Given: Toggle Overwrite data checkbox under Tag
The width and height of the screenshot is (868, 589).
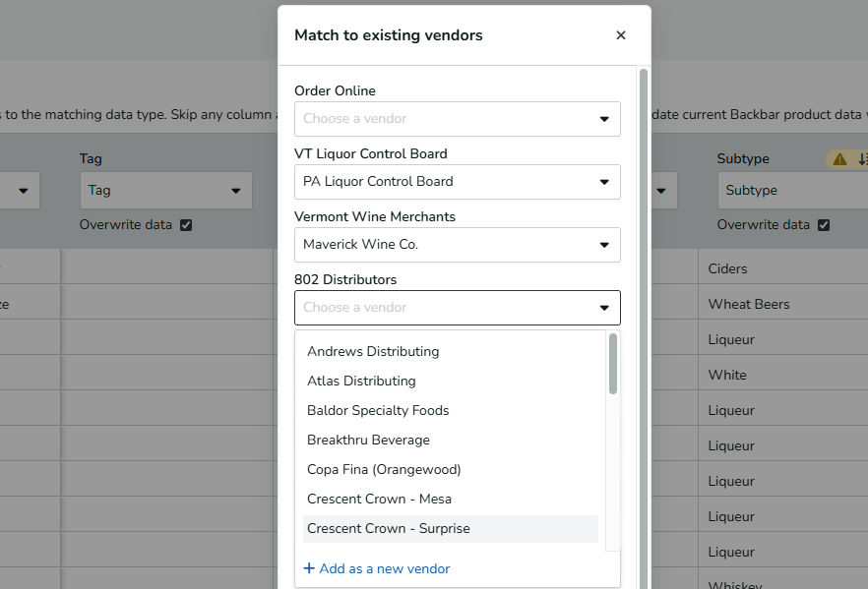Looking at the screenshot, I should tap(186, 225).
